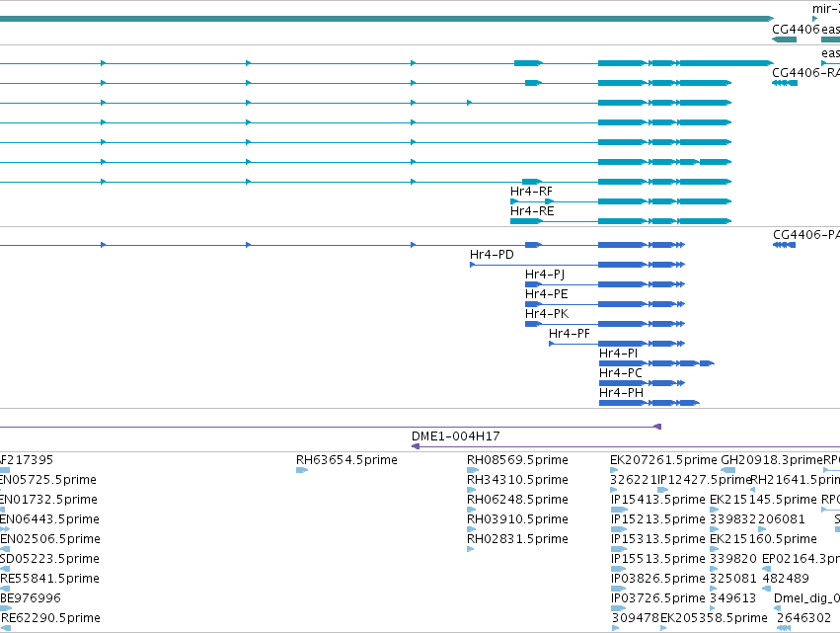Click EST IP15213.5prime

(657, 519)
